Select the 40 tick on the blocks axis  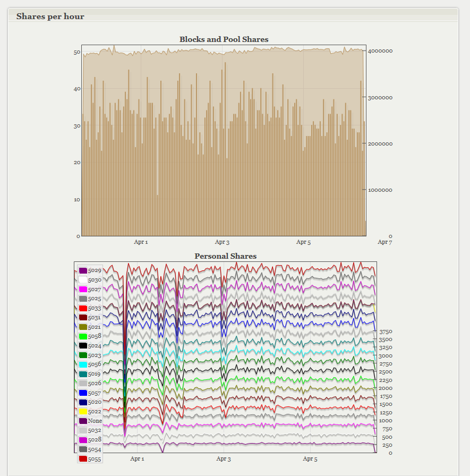[77, 89]
